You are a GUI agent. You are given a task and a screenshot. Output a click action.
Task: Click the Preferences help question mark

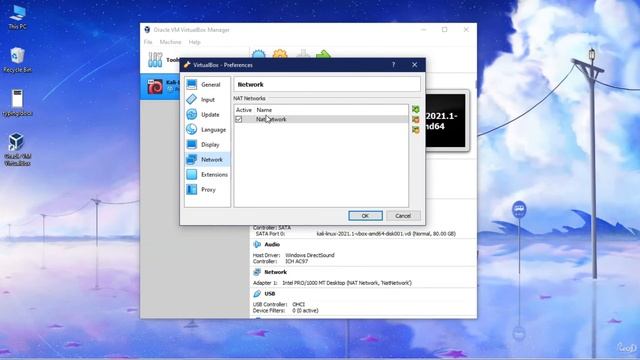393,65
